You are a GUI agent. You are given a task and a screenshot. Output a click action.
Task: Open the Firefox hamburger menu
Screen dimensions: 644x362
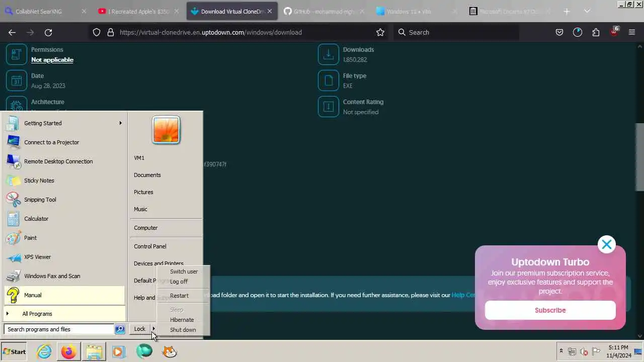(x=632, y=32)
